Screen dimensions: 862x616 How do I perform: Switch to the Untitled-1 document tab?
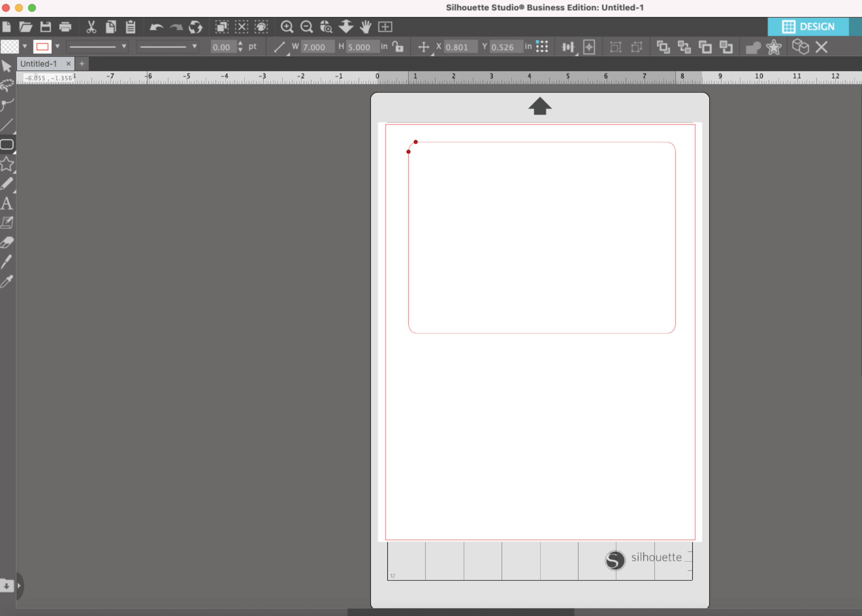click(39, 64)
